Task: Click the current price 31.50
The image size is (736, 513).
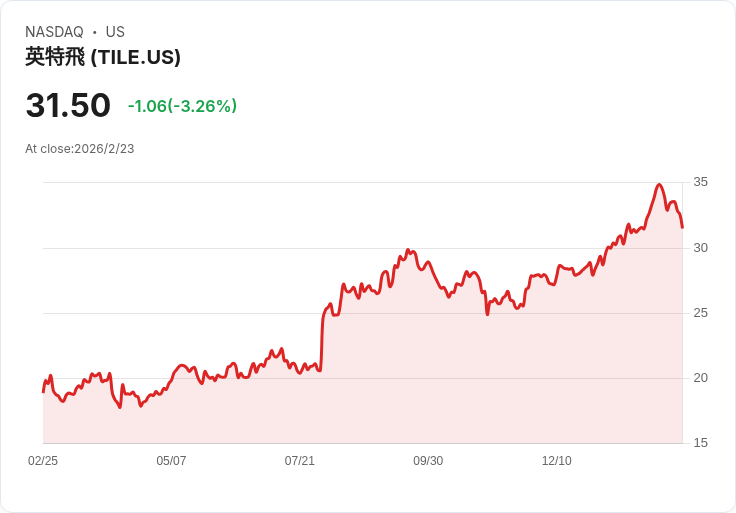Action: tap(68, 106)
